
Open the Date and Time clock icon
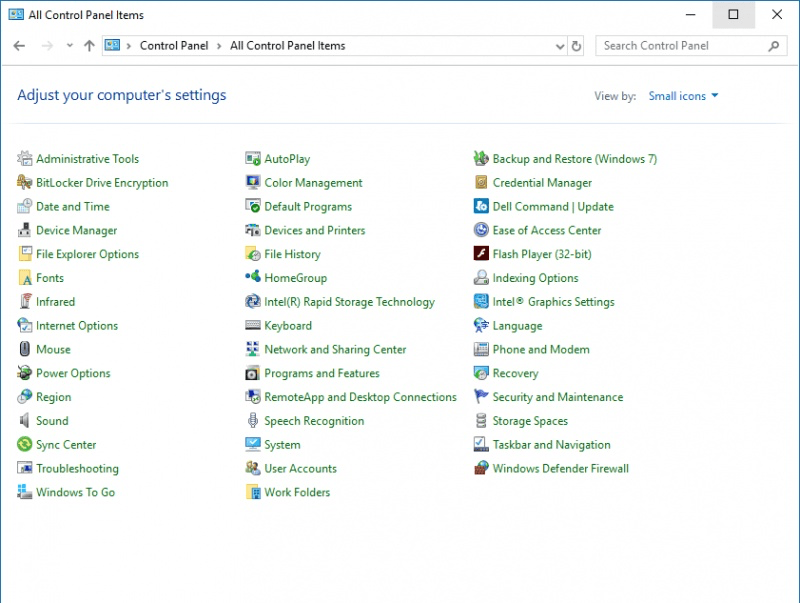coord(24,207)
